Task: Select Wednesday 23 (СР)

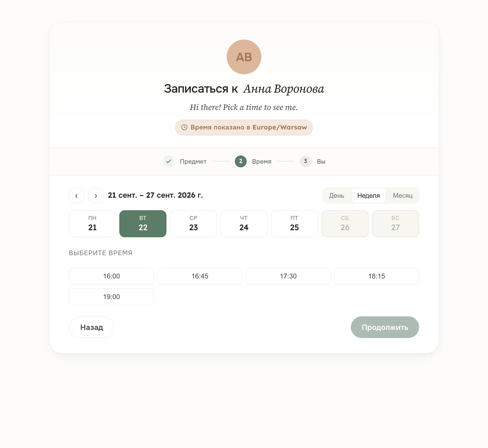Action: (193, 224)
